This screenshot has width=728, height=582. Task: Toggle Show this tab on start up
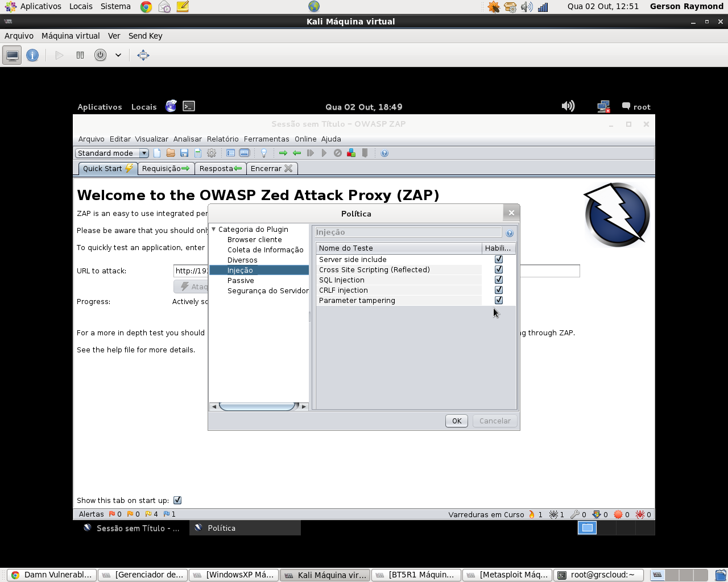[177, 500]
